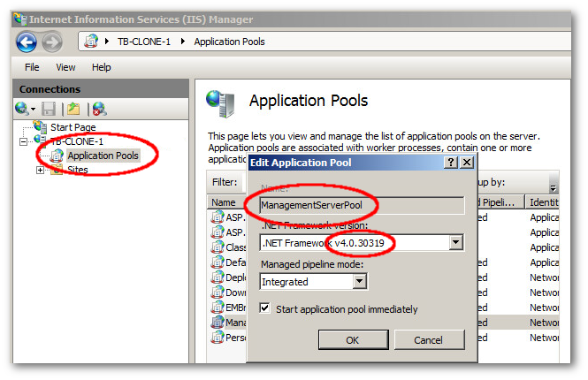This screenshot has height=380, width=588.
Task: Click the Name column header in pool list
Action: click(x=224, y=202)
